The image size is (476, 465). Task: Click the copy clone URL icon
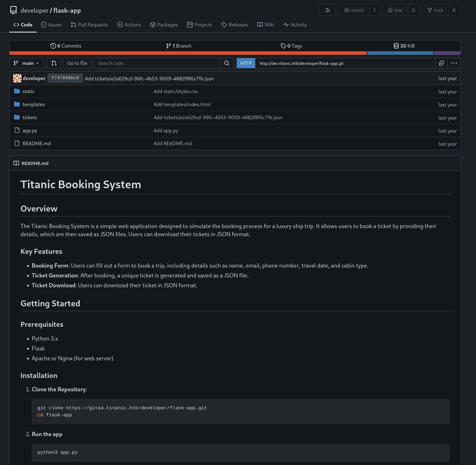(x=441, y=63)
